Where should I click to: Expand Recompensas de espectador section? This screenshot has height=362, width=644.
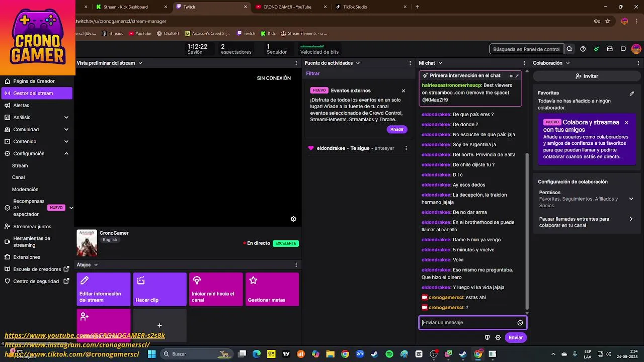pos(71,208)
